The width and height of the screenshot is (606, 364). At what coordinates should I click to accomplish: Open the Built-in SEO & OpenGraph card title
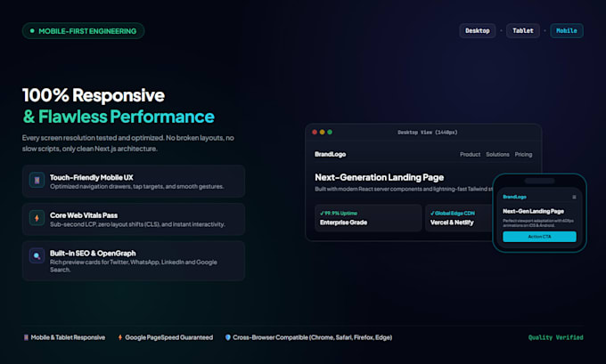pos(93,254)
